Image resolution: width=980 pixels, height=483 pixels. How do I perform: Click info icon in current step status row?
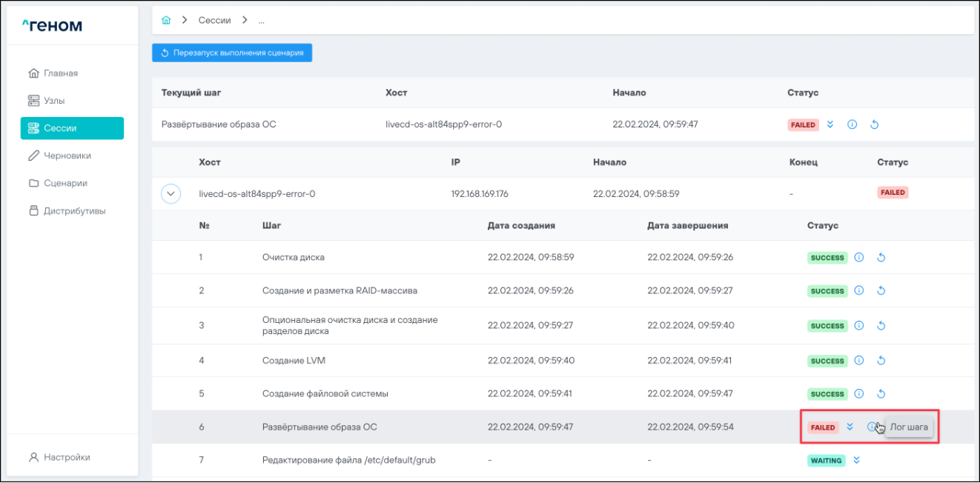coord(852,124)
